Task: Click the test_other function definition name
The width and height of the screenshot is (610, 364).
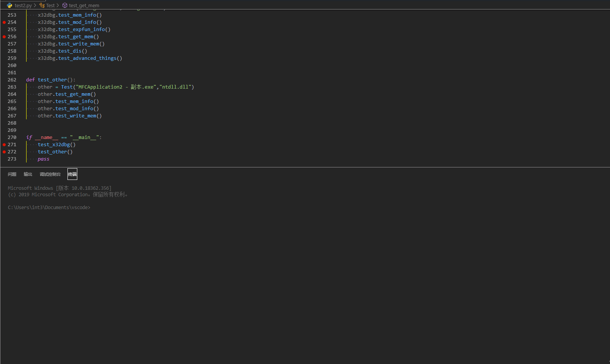Action: (x=52, y=80)
